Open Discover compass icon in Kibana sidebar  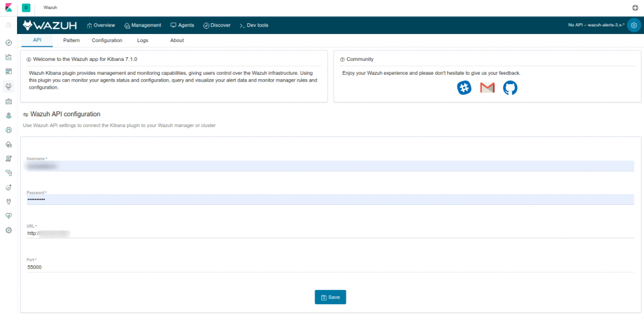pos(9,43)
